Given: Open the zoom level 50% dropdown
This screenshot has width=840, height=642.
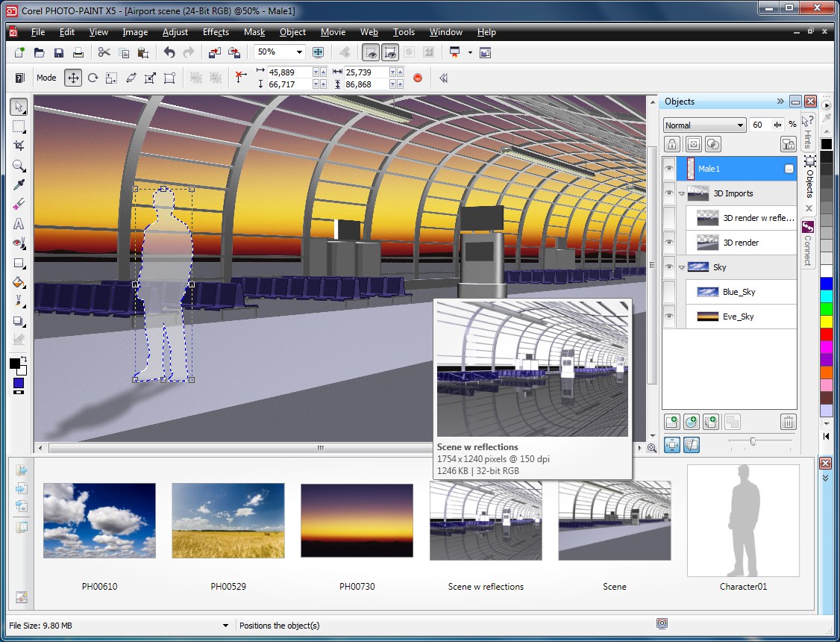Looking at the screenshot, I should point(299,52).
